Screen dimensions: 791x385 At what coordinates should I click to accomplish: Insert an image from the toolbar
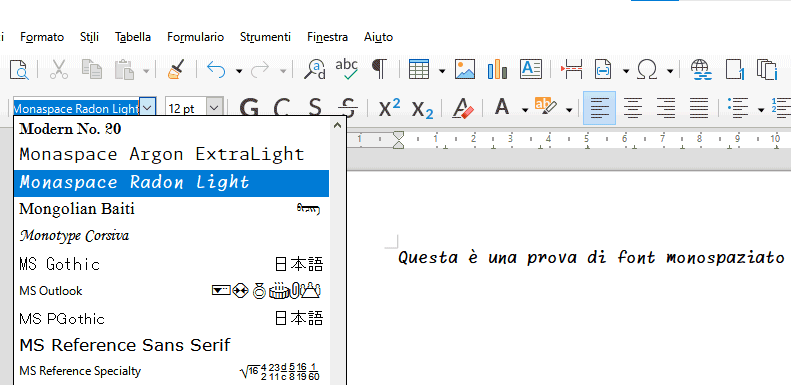[465, 70]
